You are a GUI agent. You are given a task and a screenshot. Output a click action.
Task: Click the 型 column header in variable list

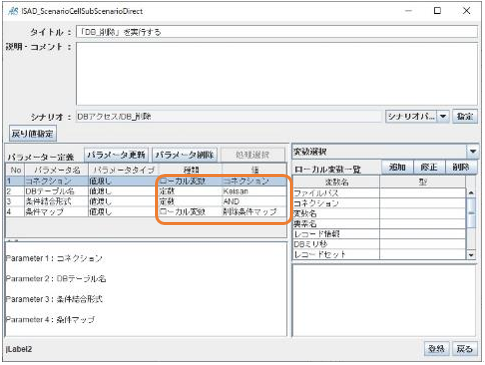click(x=423, y=182)
